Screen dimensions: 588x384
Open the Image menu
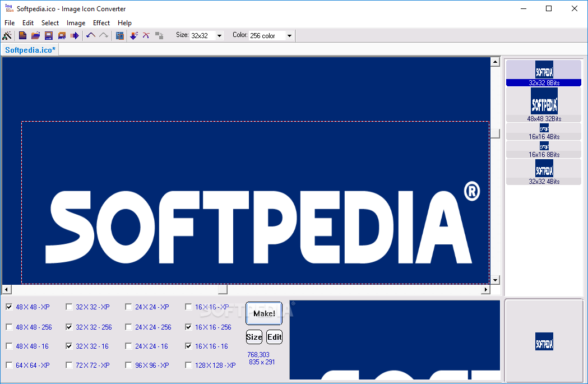point(76,23)
